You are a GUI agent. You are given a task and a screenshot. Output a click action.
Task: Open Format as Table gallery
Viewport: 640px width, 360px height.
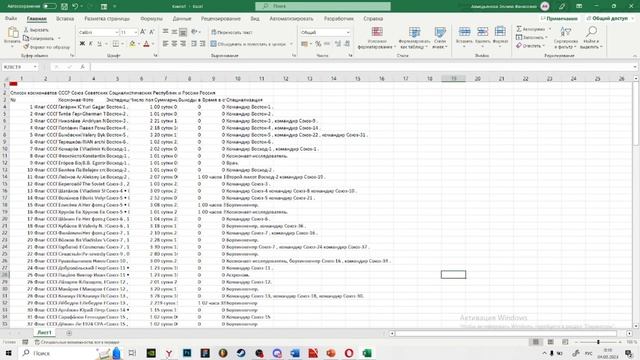point(414,38)
